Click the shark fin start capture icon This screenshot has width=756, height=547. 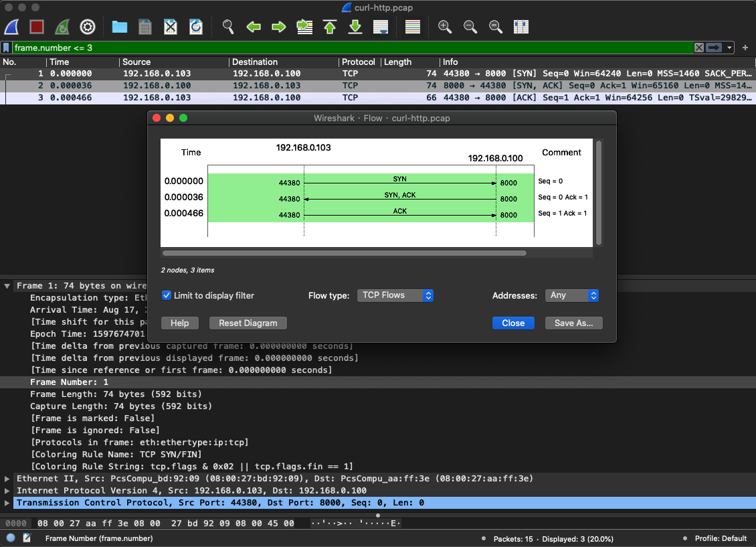[11, 27]
